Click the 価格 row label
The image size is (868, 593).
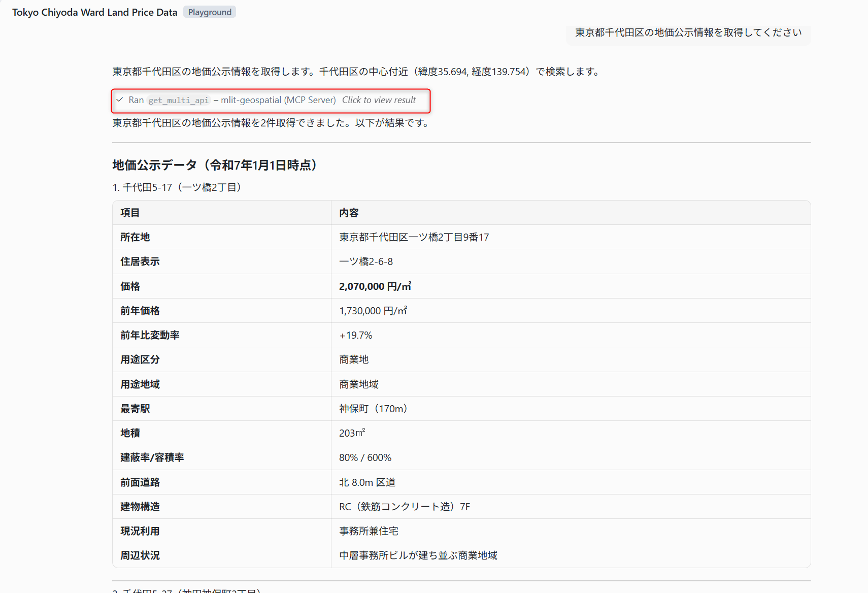coord(130,286)
